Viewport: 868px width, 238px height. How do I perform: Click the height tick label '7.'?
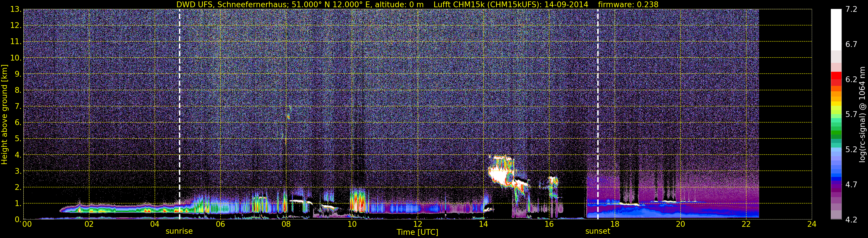tap(18, 107)
